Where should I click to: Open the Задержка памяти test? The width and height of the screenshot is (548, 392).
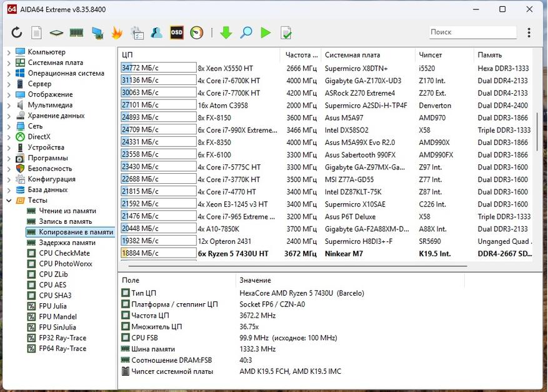click(x=67, y=243)
